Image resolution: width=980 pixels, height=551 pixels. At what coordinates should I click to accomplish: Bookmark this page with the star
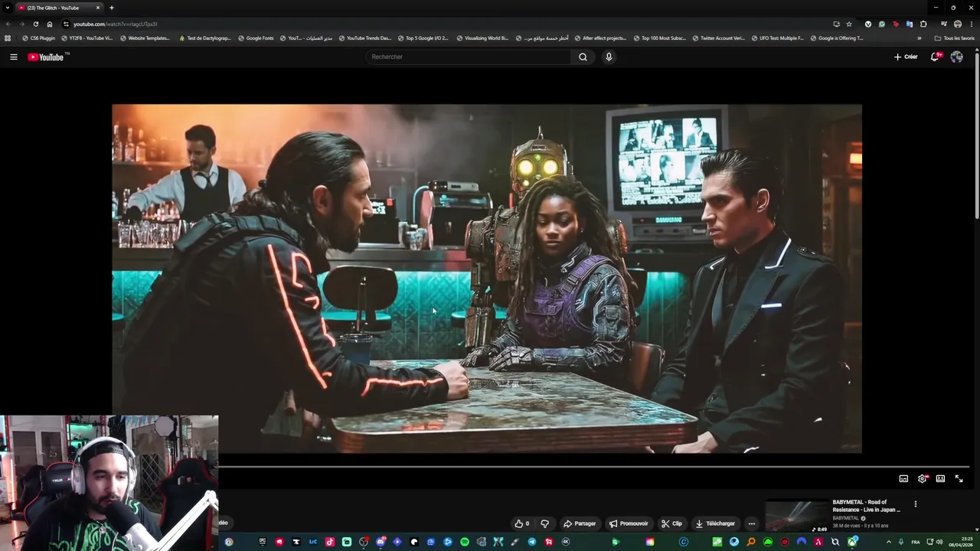(849, 24)
